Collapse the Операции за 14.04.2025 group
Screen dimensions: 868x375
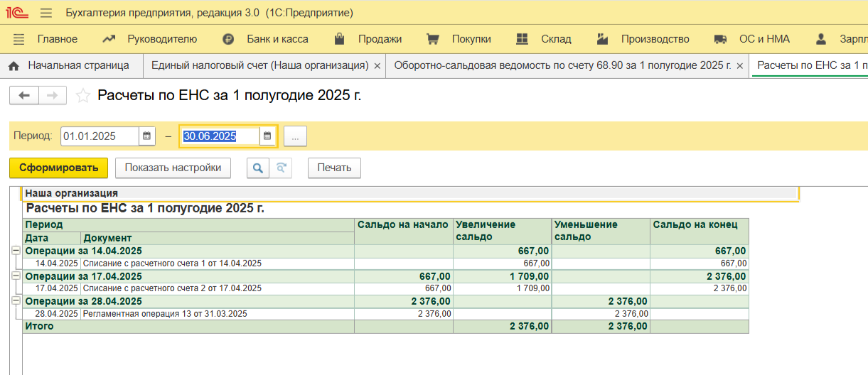(16, 251)
